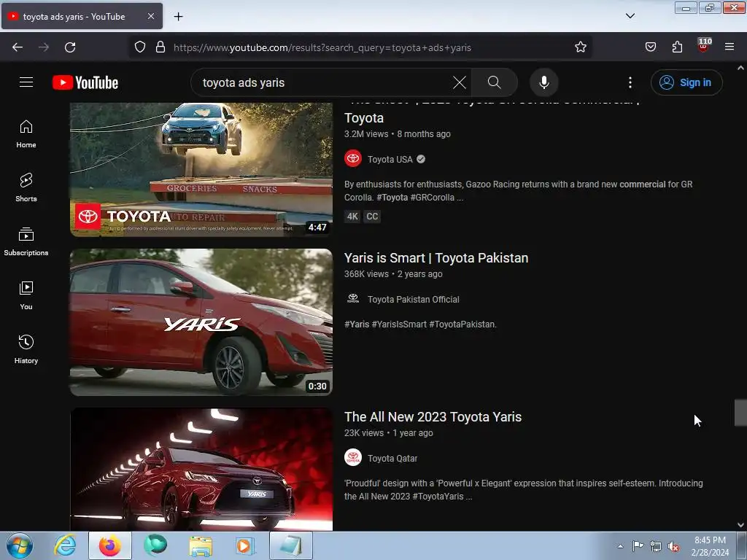
Task: Open the red Yaris Pakistan video thumbnail
Action: coord(201,322)
